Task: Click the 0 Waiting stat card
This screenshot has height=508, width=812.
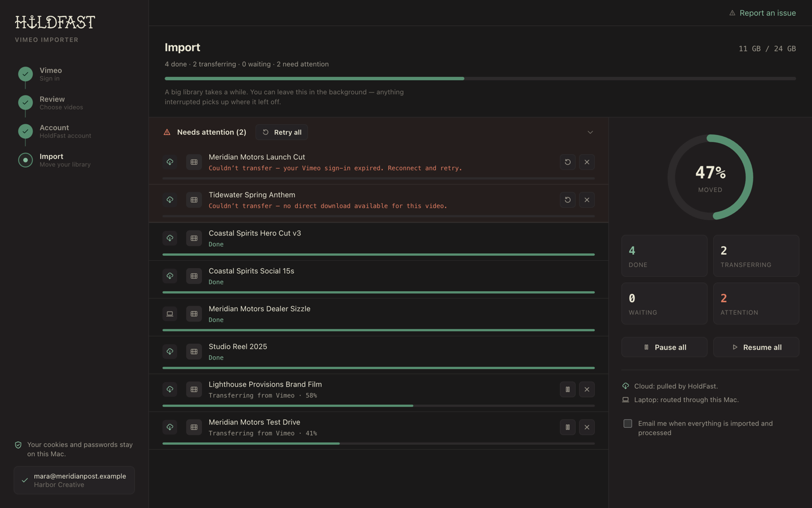Action: pyautogui.click(x=664, y=304)
